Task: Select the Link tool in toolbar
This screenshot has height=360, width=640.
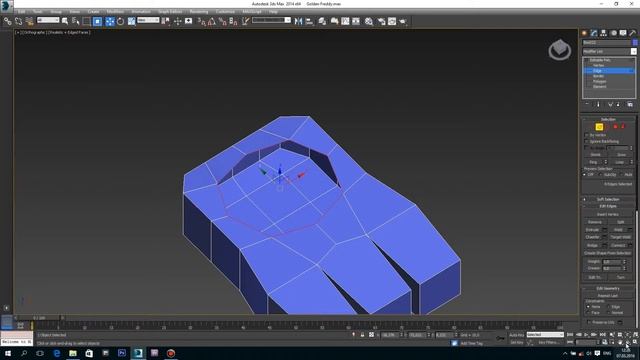Action: click(x=7, y=21)
